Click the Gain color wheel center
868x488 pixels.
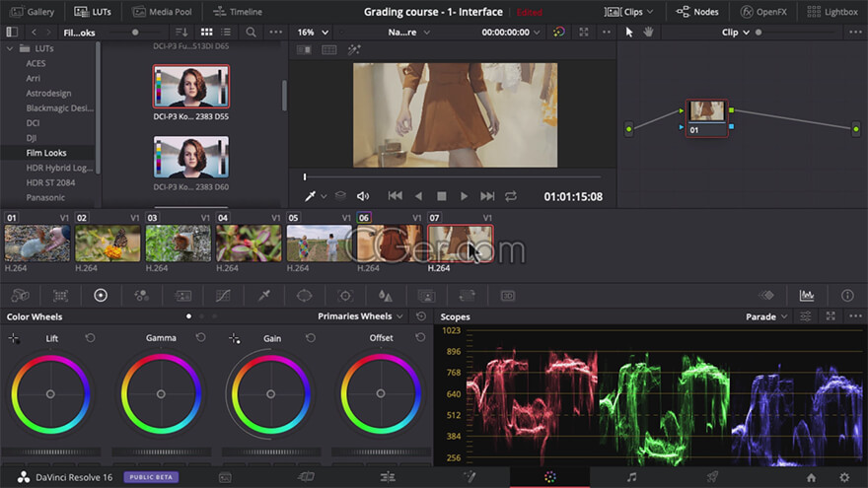(270, 394)
